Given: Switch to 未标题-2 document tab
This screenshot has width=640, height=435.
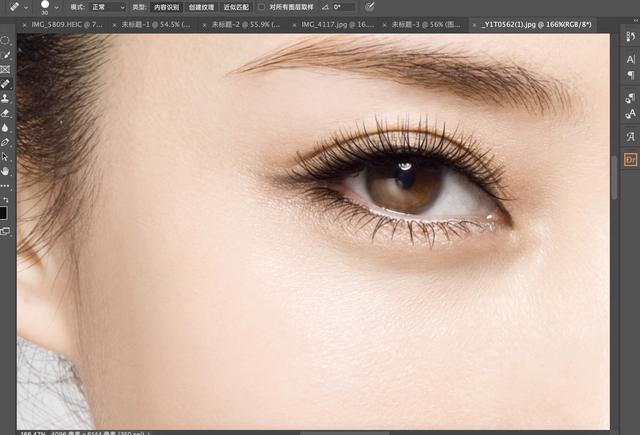Looking at the screenshot, I should (246, 24).
